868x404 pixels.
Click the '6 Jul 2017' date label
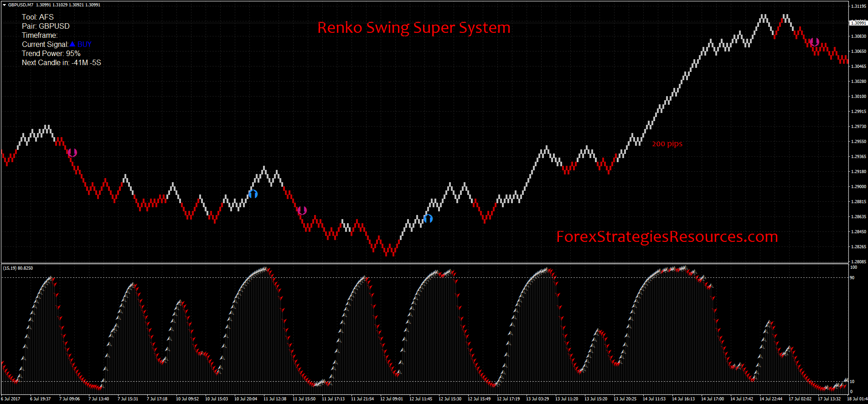click(x=10, y=399)
